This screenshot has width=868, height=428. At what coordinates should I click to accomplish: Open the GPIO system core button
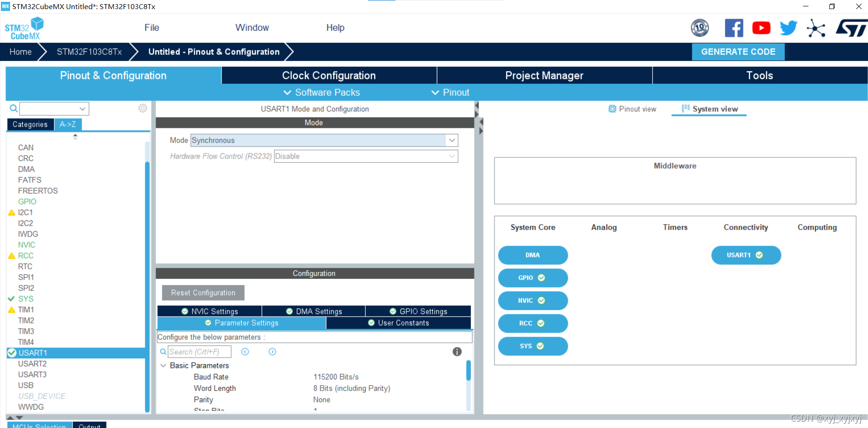[533, 278]
